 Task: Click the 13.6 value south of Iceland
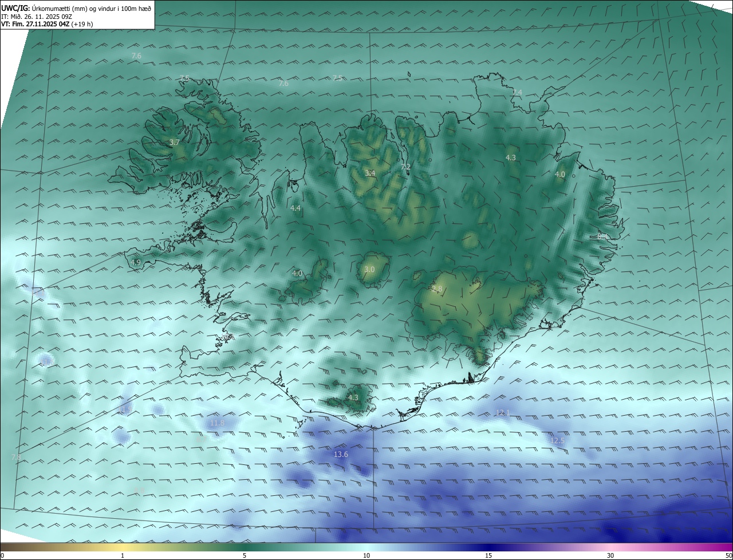pos(341,454)
